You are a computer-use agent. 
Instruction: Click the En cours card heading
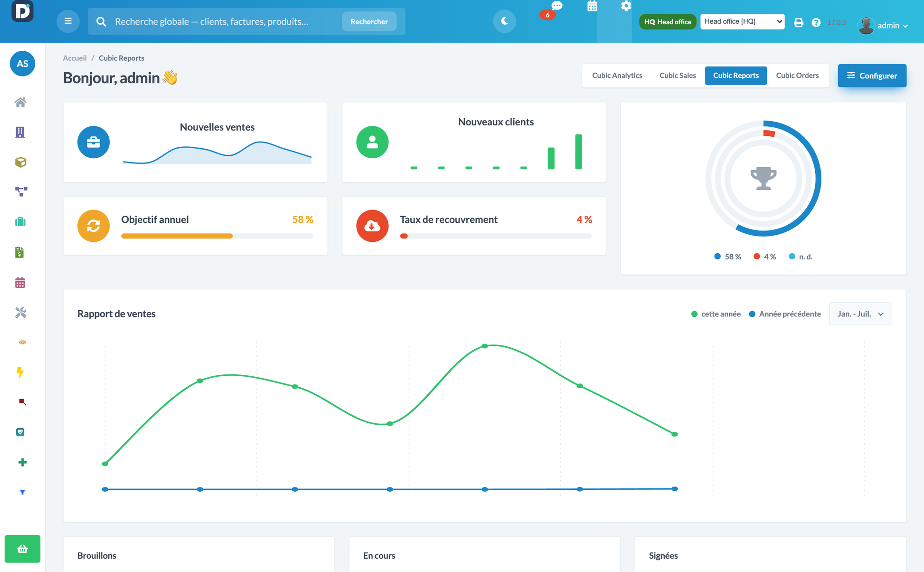click(x=379, y=555)
